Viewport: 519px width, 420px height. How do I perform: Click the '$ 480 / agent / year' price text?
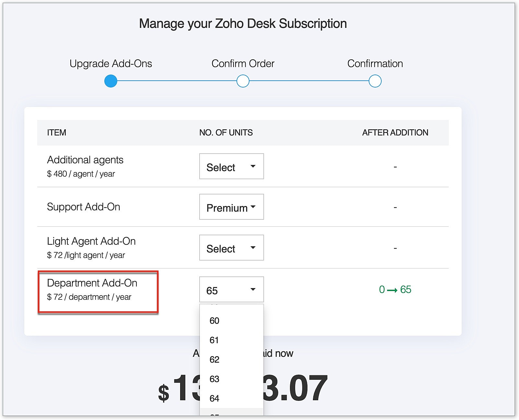[81, 174]
